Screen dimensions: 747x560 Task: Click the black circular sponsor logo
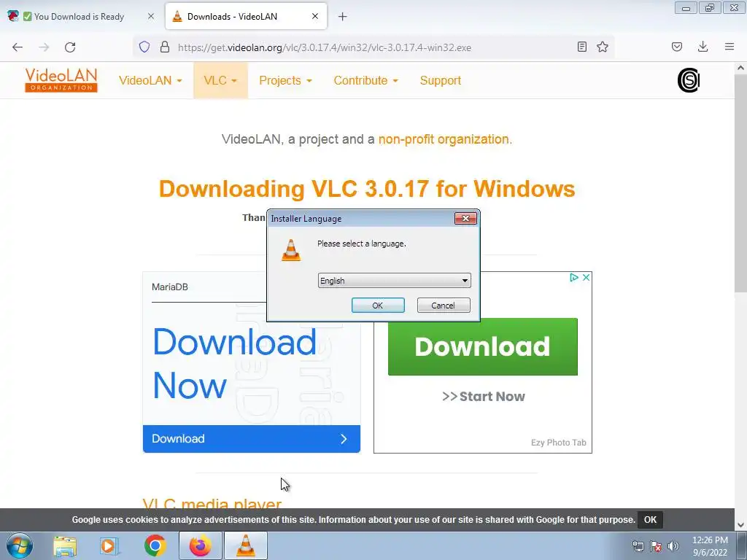[689, 80]
